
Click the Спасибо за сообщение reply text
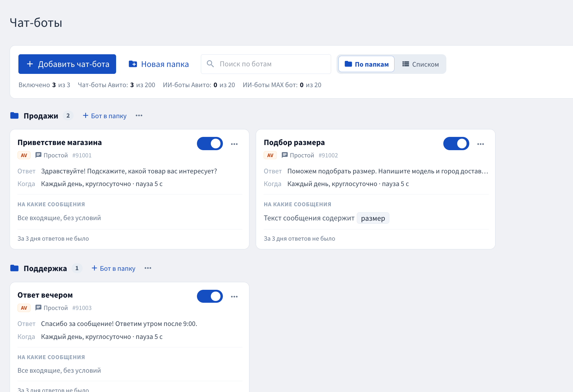(119, 324)
